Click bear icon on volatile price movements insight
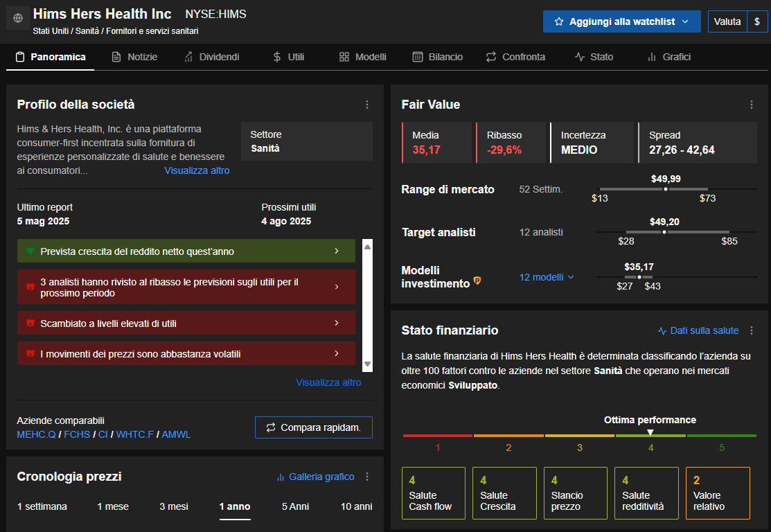Screen dimensions: 771x532 pyautogui.click(x=30, y=354)
